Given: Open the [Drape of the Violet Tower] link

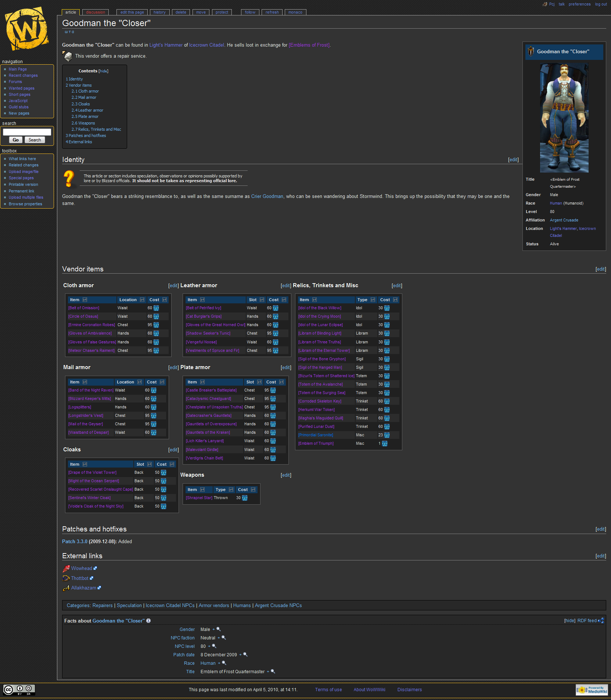Looking at the screenshot, I should click(93, 473).
